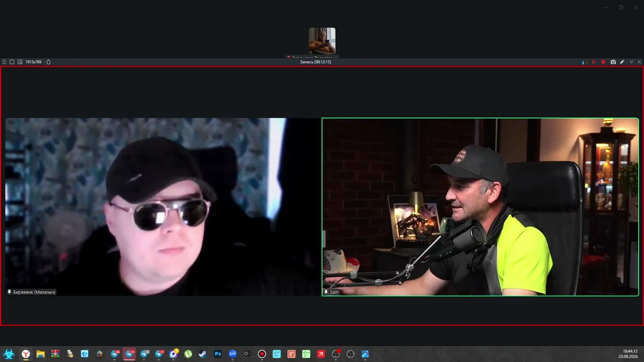Open OBS icon with the red dot

coord(336,354)
